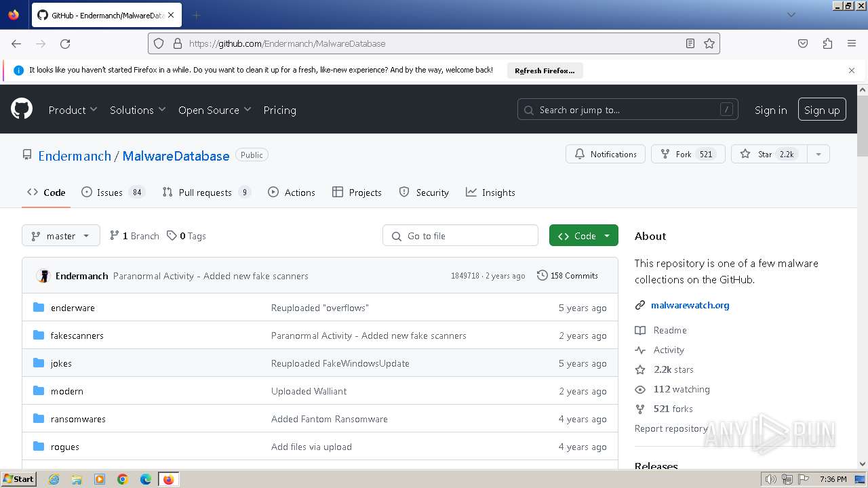Open the master branch dropdown
Screen dimensions: 868x488
point(61,236)
